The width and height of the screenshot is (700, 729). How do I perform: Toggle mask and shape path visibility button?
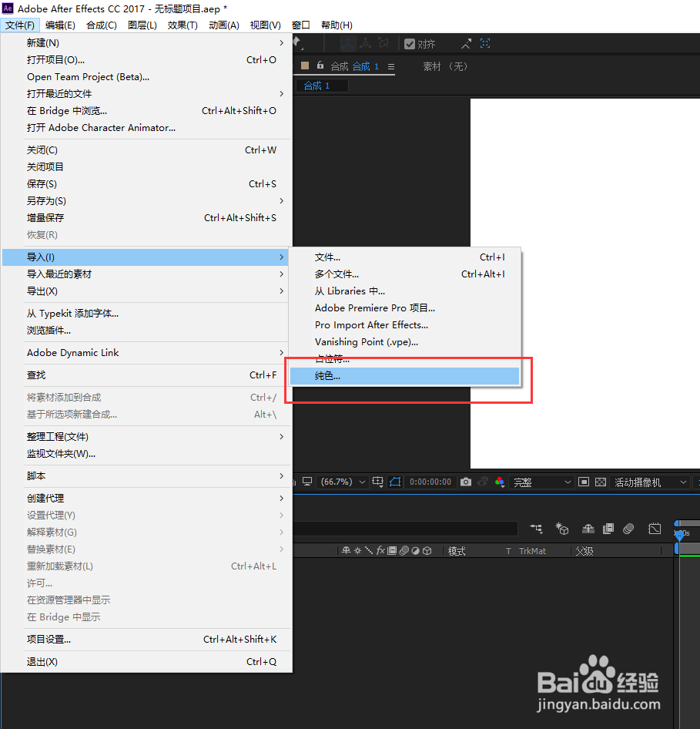pos(395,482)
